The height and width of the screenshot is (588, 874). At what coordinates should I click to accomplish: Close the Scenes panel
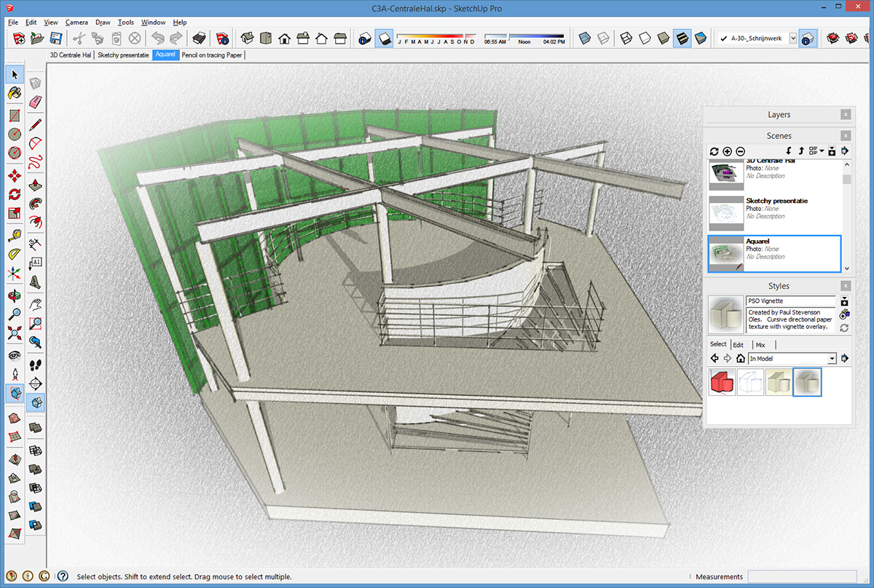845,135
